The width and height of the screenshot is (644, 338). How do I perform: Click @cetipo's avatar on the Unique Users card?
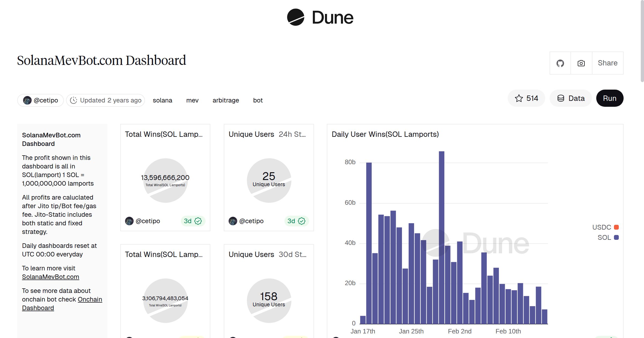232,221
